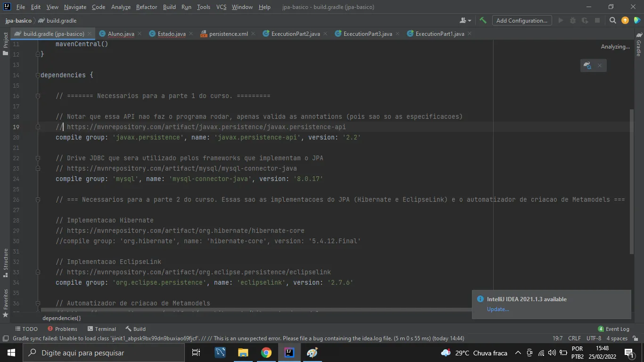Open the Refactor menu
This screenshot has height=362, width=644.
pos(146,7)
